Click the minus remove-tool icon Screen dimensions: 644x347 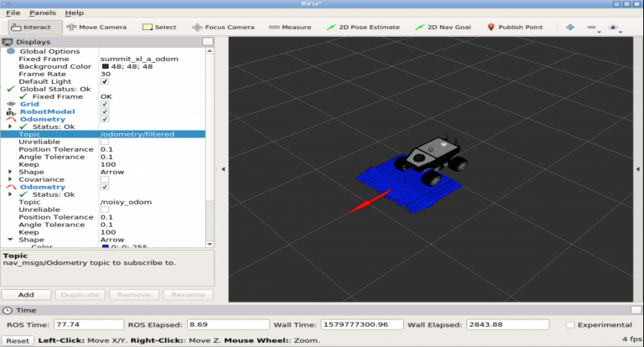pyautogui.click(x=591, y=27)
